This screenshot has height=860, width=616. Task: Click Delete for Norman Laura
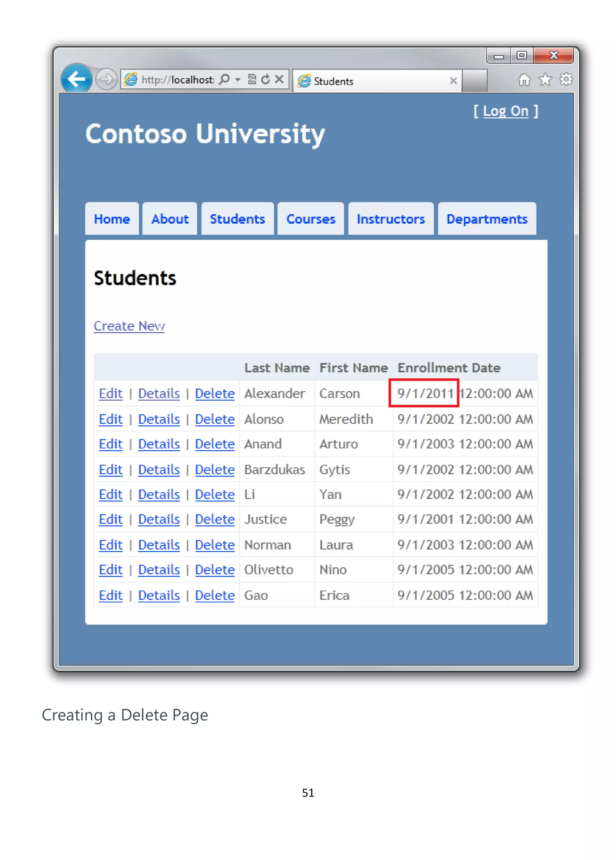[x=215, y=545]
